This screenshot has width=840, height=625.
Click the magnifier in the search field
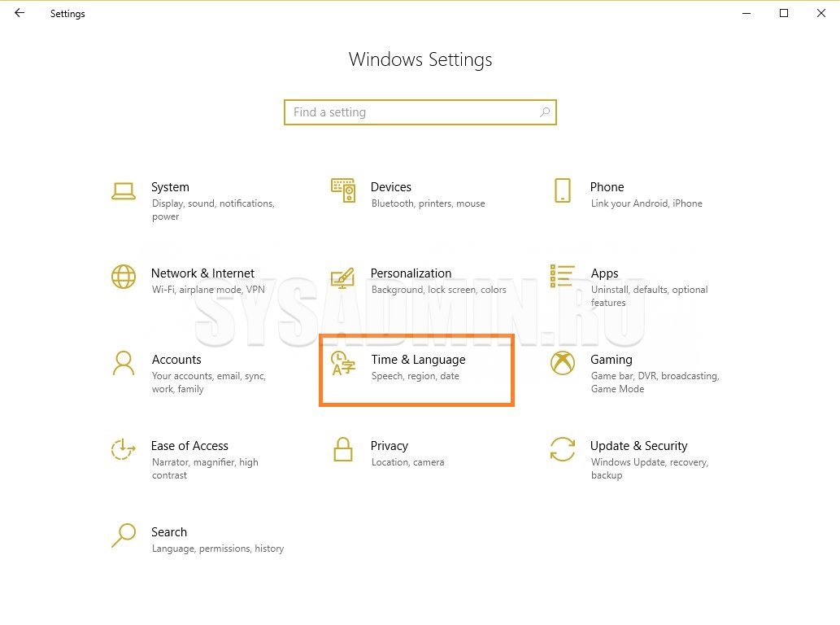coord(545,112)
